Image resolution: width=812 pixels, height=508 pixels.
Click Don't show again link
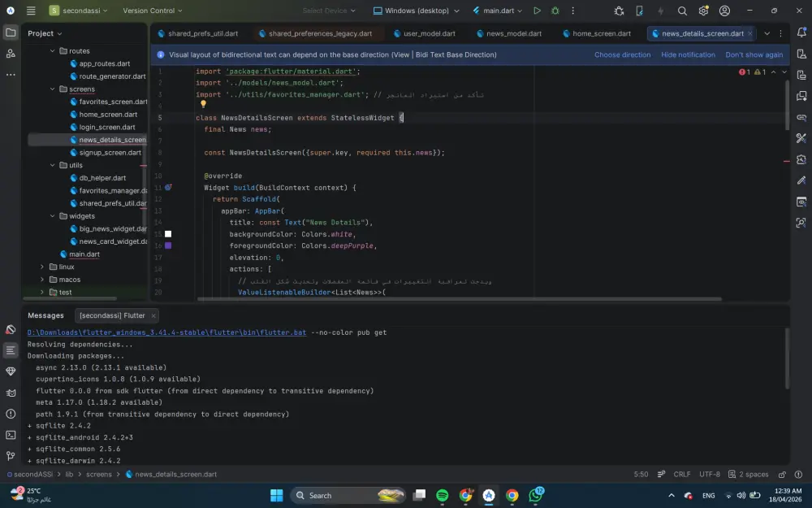[x=754, y=54]
